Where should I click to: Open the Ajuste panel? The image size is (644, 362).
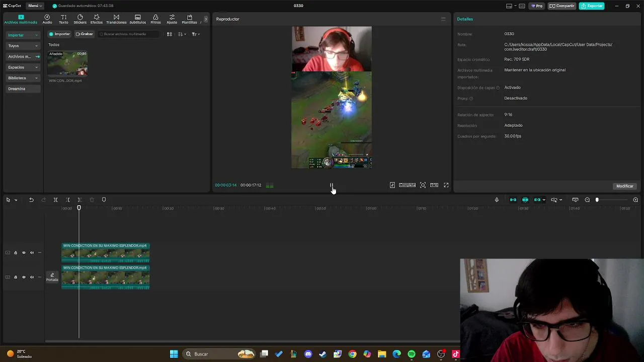(x=172, y=19)
